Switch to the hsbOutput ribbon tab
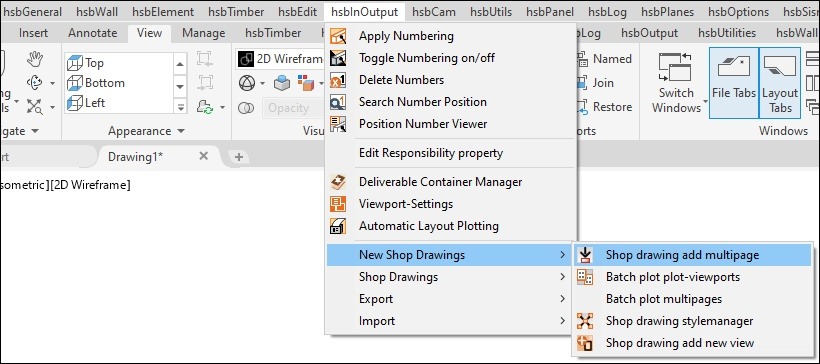The image size is (820, 364). point(650,33)
